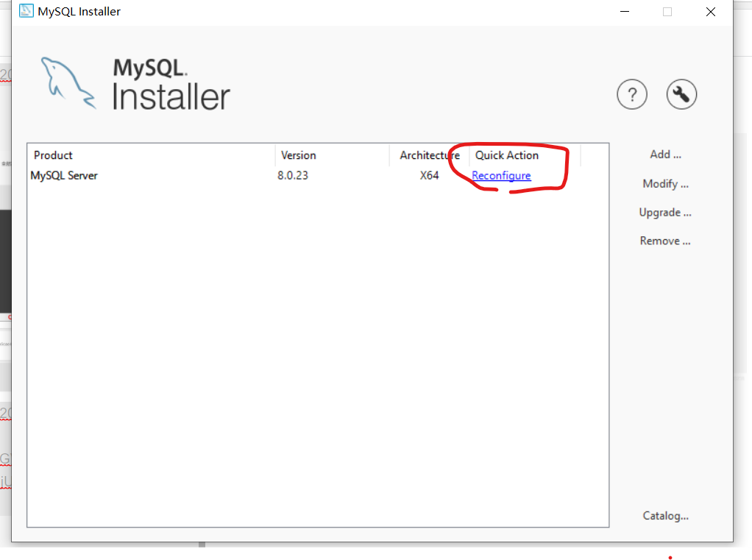Sort by the Version column header
Image resolution: width=752 pixels, height=560 pixels.
coord(333,155)
